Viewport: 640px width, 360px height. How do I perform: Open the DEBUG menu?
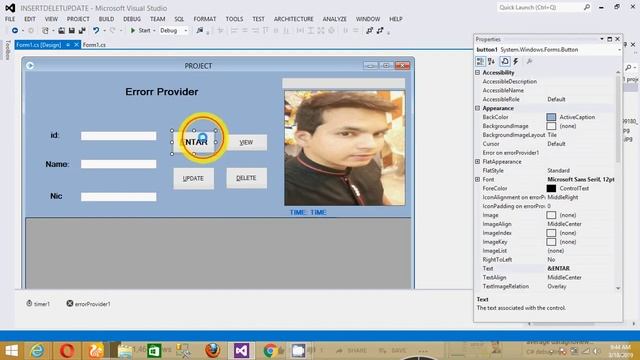[x=132, y=19]
